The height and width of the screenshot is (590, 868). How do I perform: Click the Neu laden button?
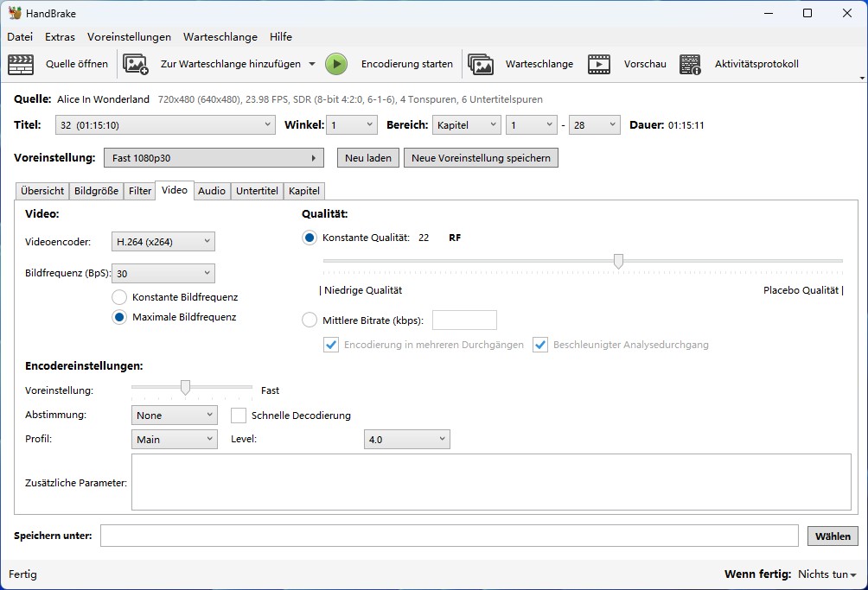pyautogui.click(x=368, y=157)
